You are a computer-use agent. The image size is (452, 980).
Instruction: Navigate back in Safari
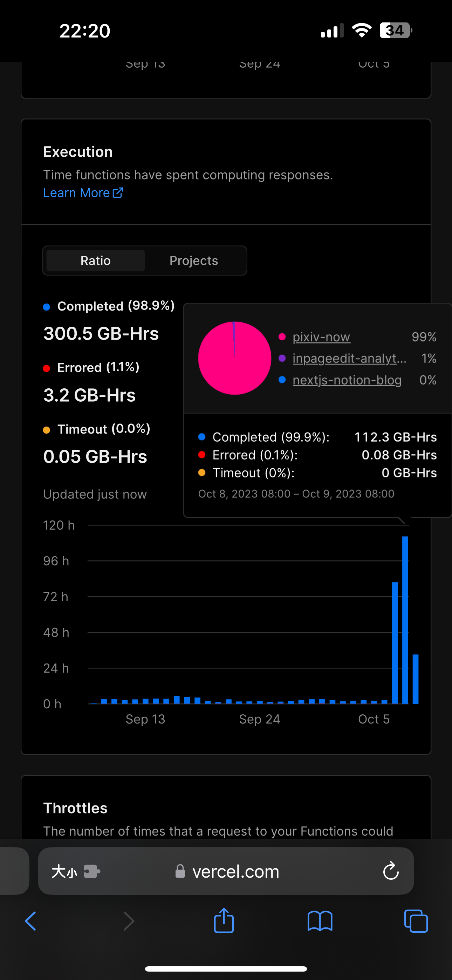(x=31, y=921)
